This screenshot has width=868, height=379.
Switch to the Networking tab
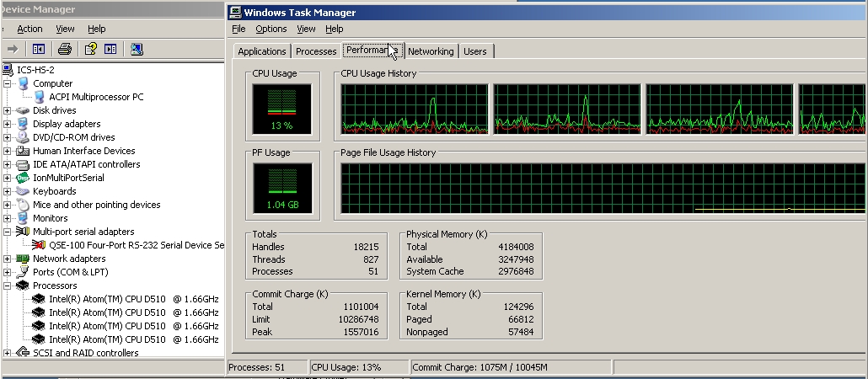431,51
